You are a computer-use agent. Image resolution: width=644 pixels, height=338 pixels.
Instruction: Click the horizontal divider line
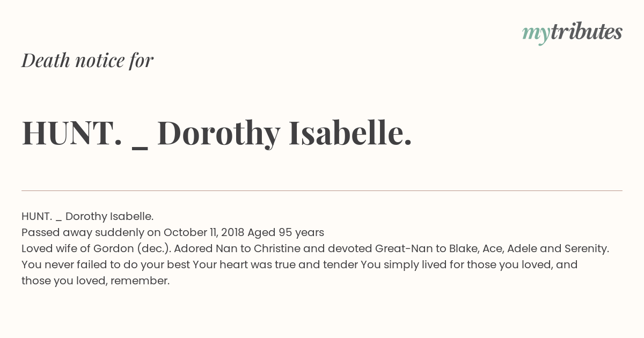coord(322,190)
